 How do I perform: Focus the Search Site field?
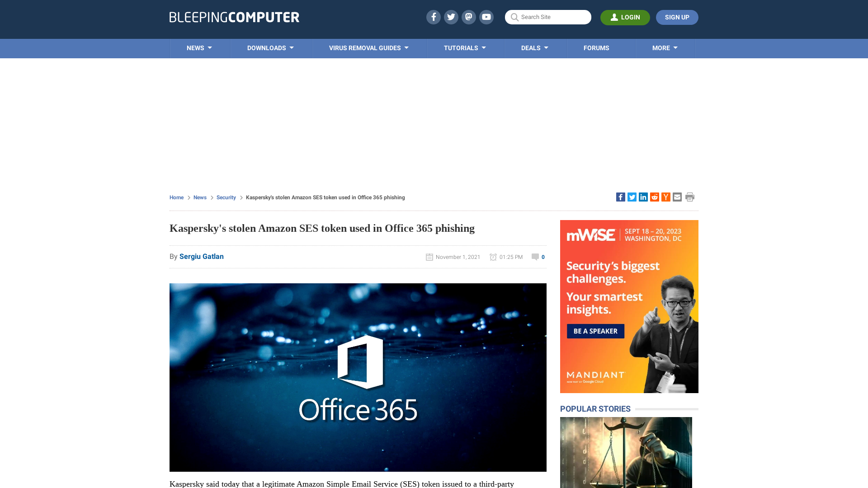coord(548,17)
